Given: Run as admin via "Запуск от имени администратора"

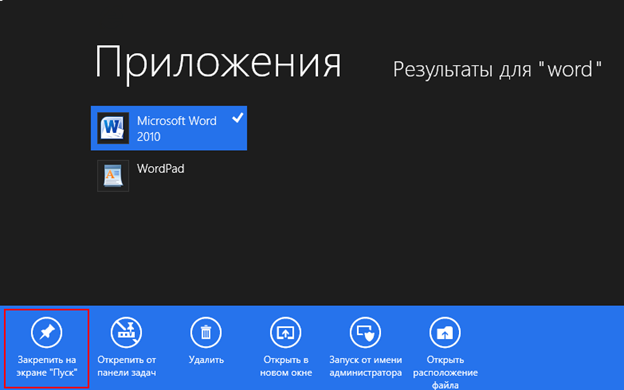Looking at the screenshot, I should coord(365,332).
